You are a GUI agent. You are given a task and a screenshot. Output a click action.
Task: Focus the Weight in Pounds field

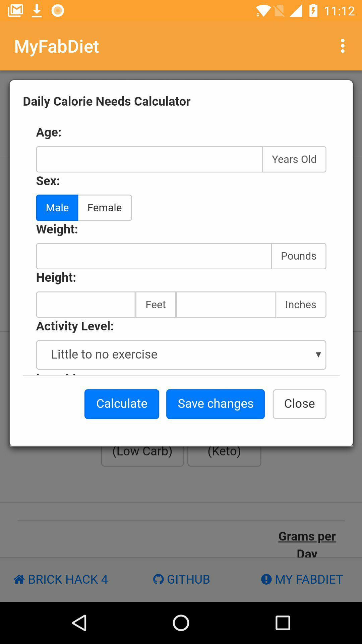(x=154, y=256)
